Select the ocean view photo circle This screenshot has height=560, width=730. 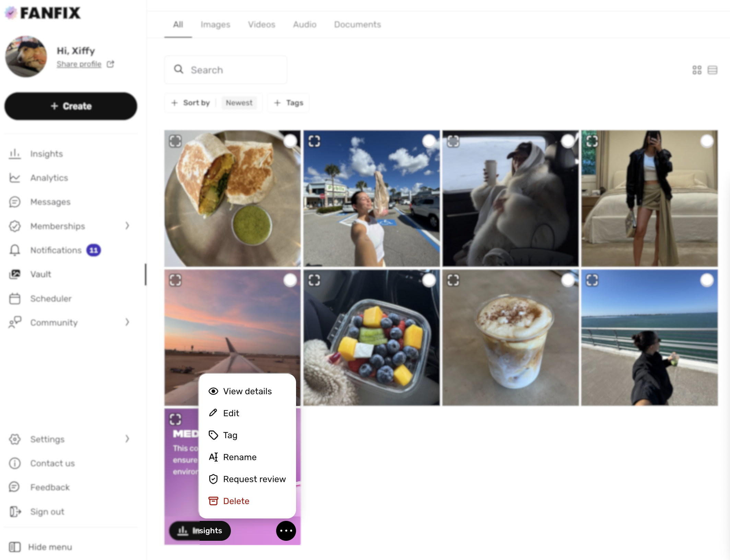707,280
